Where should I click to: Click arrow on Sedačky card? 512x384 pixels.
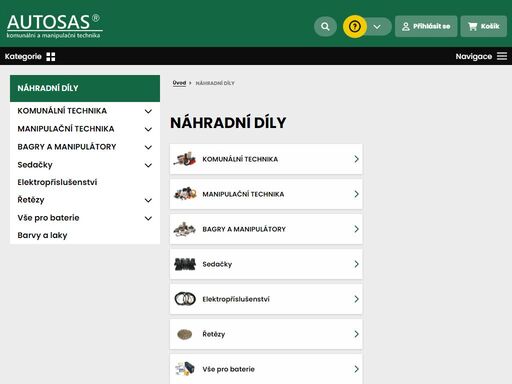tap(356, 264)
